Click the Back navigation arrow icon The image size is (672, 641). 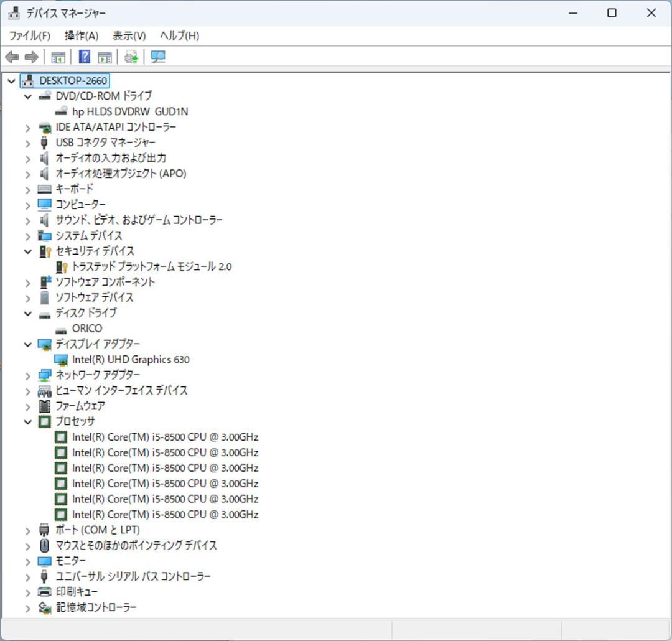coord(11,57)
